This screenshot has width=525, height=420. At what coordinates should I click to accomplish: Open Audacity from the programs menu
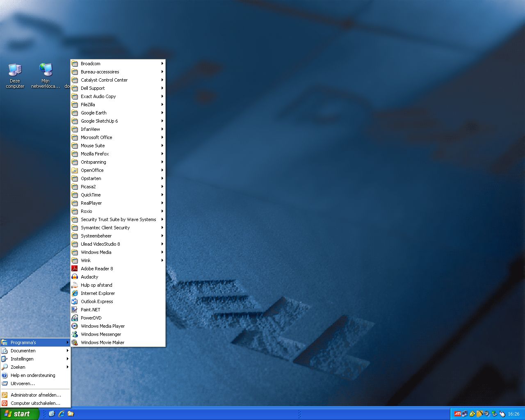click(118, 277)
